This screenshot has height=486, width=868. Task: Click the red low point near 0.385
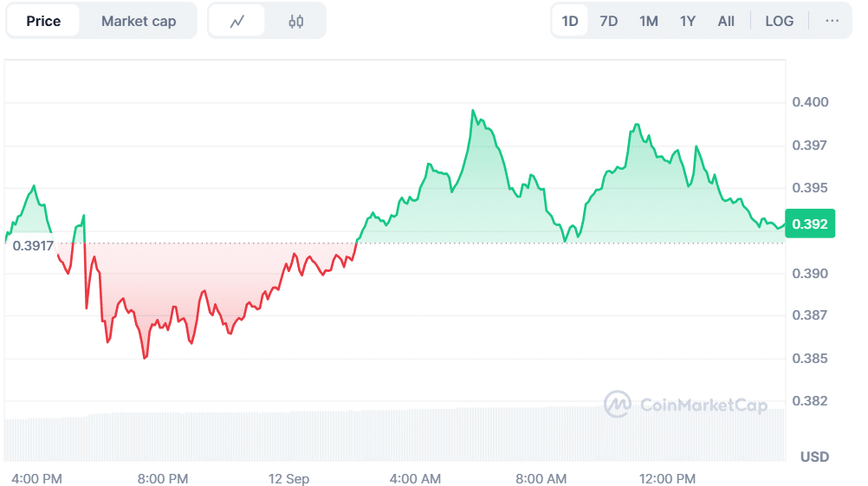(x=145, y=358)
